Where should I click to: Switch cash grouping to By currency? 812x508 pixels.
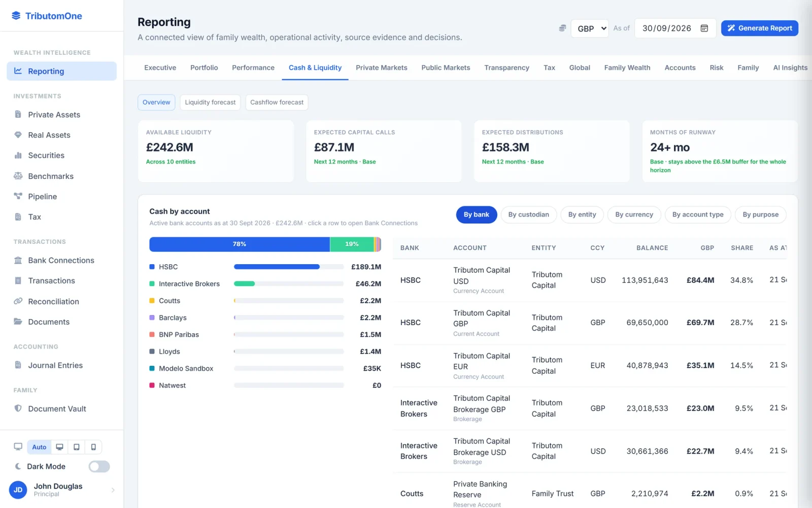634,215
